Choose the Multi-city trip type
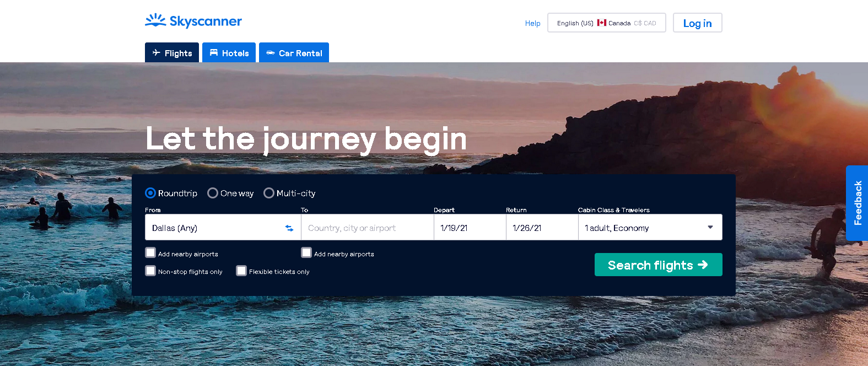 [269, 193]
